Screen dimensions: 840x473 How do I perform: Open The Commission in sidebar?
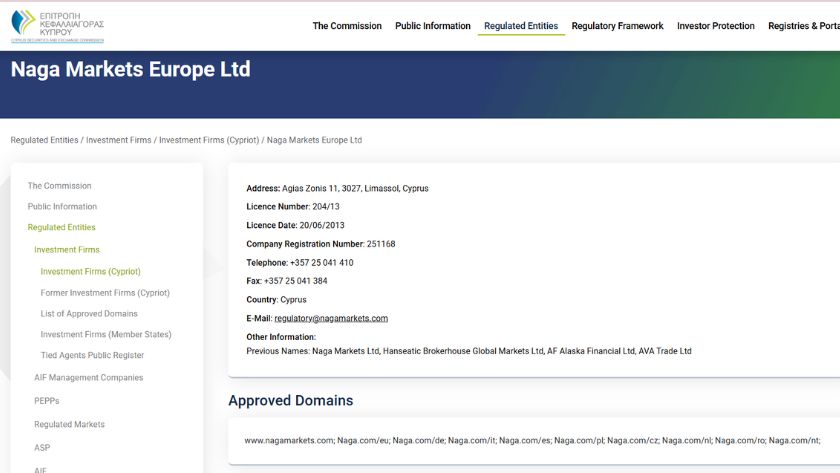[59, 186]
